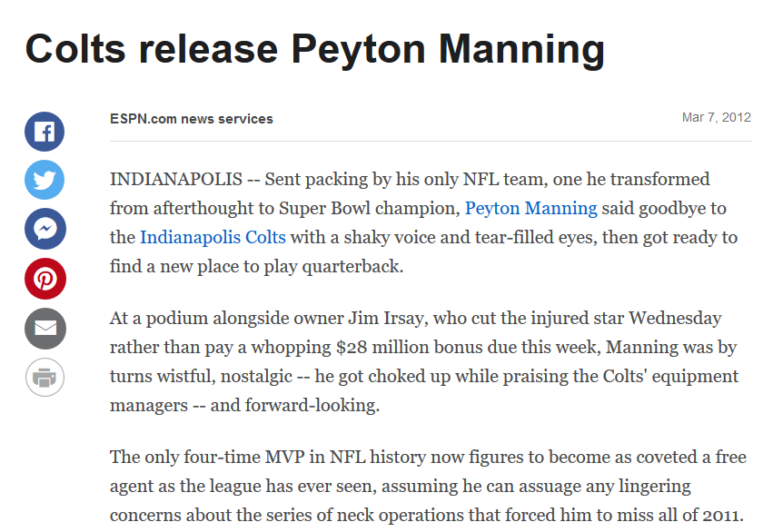
Task: Print the article with printer icon
Action: pyautogui.click(x=45, y=378)
